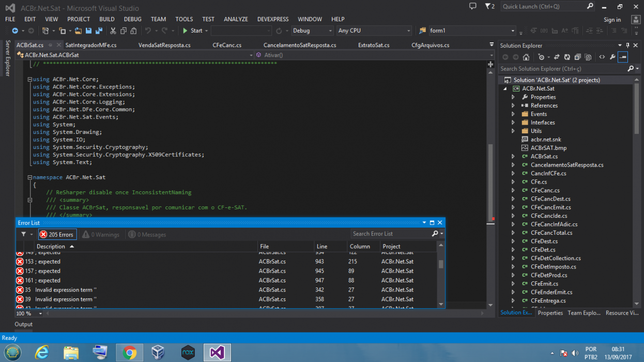Select CFeCanc.cs in Solution Explorer
The height and width of the screenshot is (362, 644).
(x=545, y=190)
